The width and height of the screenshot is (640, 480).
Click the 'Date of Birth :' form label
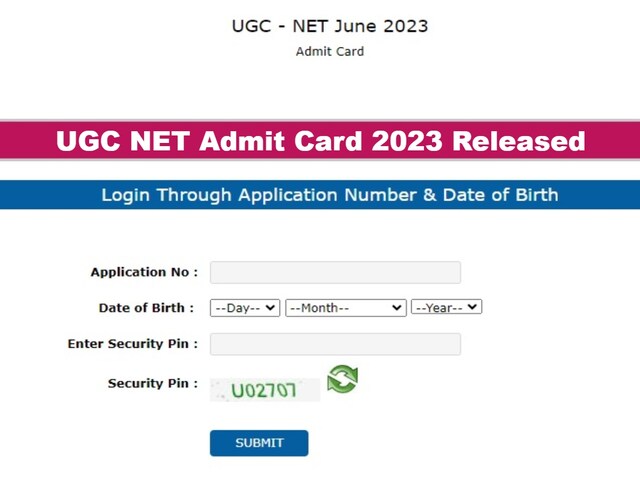[x=146, y=308]
